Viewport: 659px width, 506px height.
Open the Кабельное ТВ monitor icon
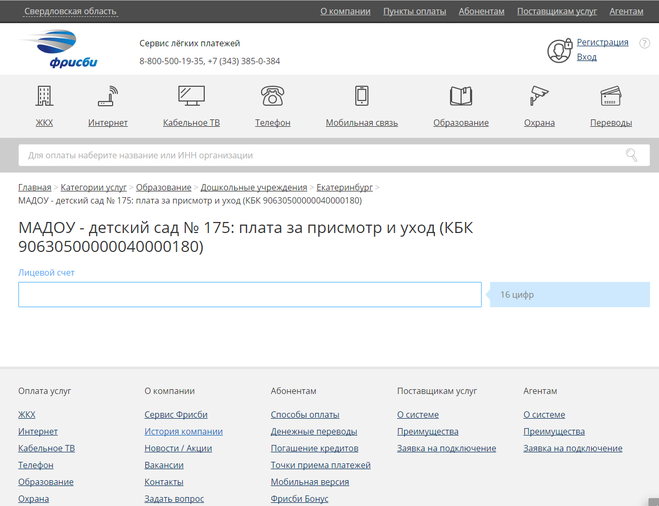(191, 96)
